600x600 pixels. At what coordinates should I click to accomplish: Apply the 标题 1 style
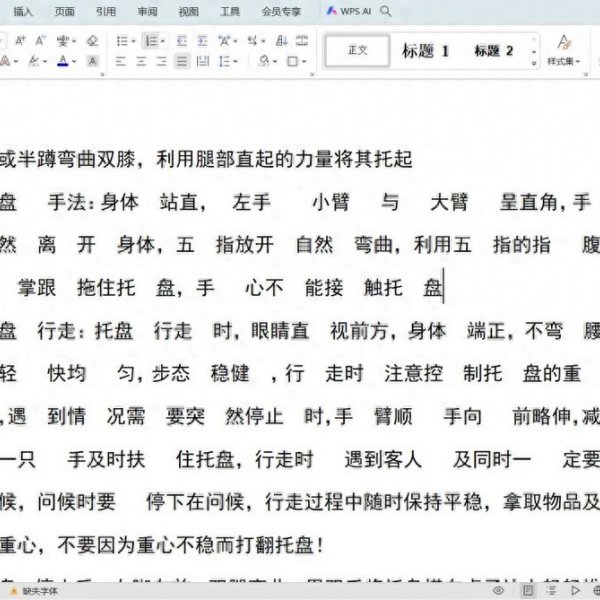coord(426,50)
